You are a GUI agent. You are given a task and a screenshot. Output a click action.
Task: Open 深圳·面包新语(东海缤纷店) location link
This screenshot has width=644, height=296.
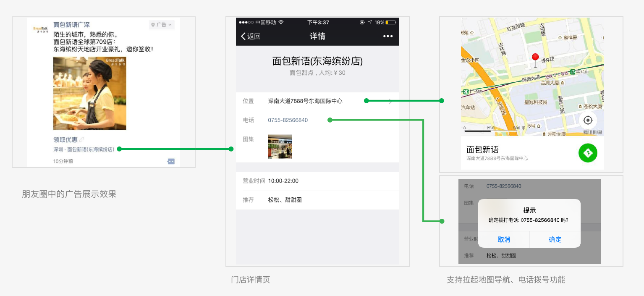(84, 149)
